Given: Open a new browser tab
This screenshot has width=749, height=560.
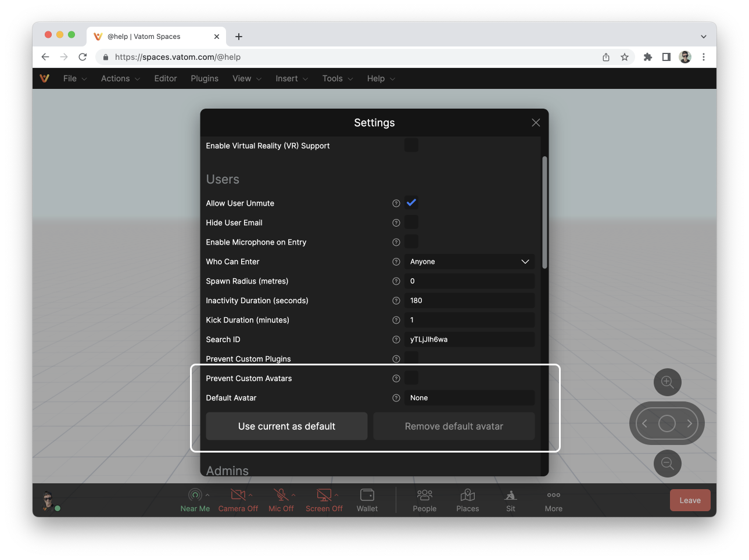Looking at the screenshot, I should 239,37.
